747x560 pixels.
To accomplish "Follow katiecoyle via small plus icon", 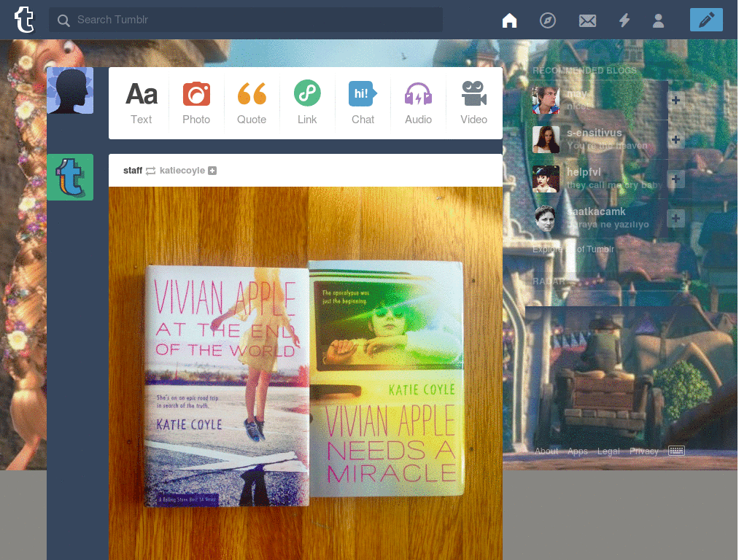I will pyautogui.click(x=212, y=171).
